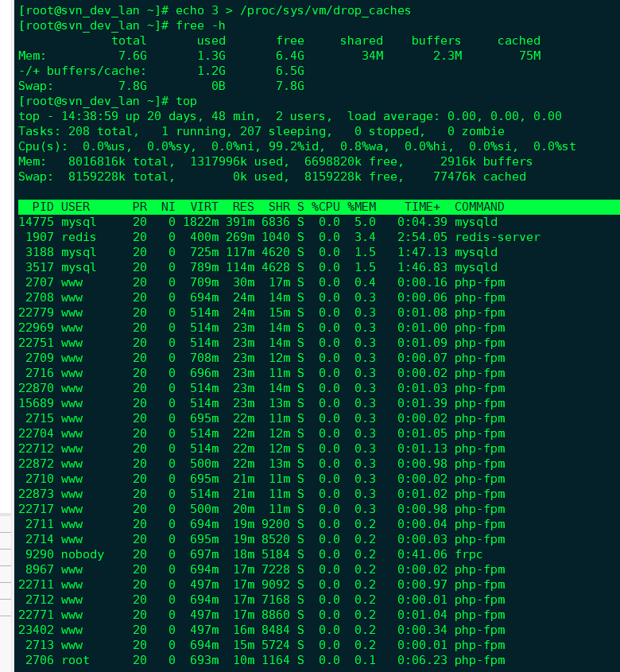This screenshot has width=620, height=672.
Task: Click the '-/+ buffers/cache:' label
Action: coord(82,71)
